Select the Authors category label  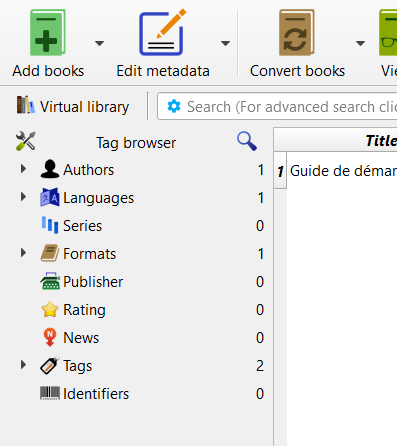coord(89,170)
